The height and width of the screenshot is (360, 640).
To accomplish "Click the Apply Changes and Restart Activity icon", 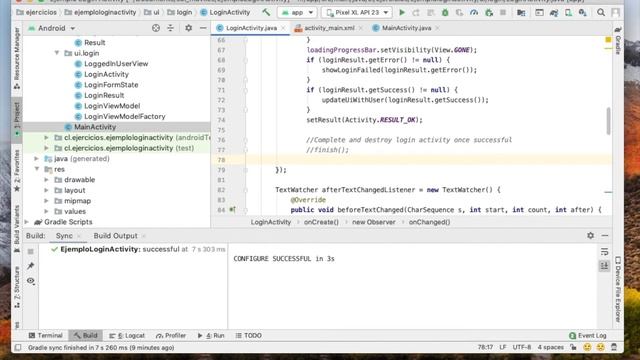I will (x=416, y=13).
